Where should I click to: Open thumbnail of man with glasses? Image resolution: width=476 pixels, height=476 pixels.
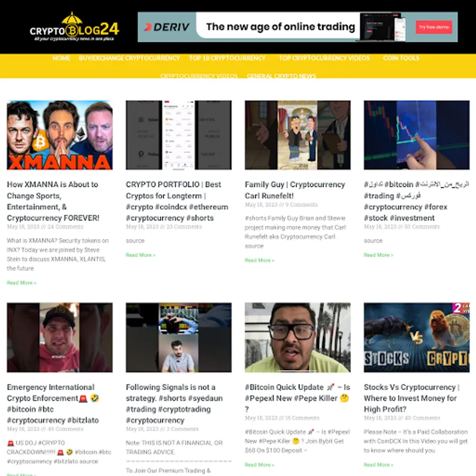(297, 337)
